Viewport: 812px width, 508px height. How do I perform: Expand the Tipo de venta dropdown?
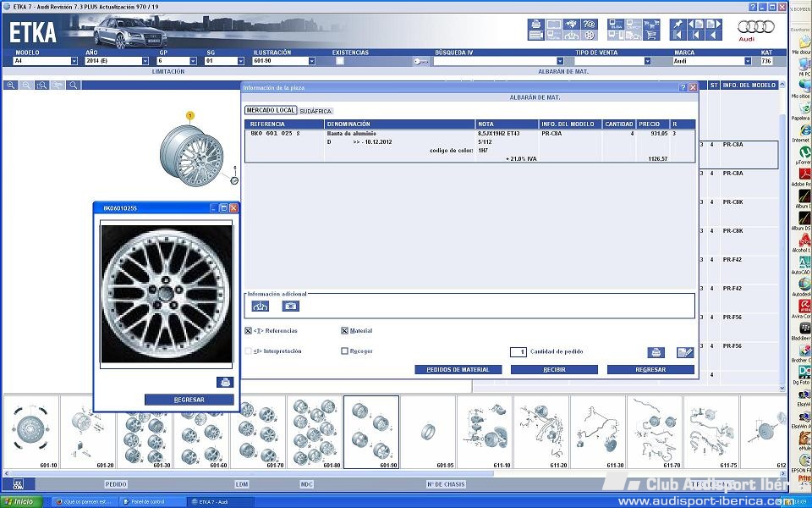point(647,61)
